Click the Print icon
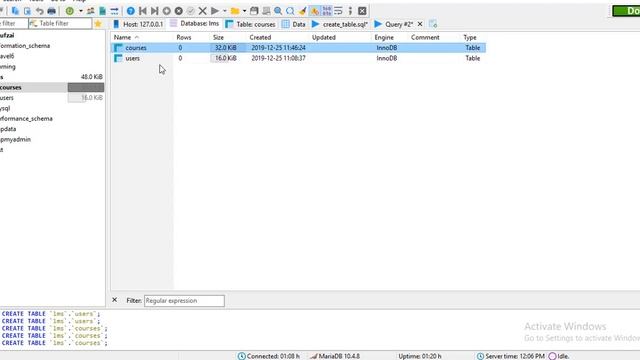640x360 pixels. tap(51, 11)
